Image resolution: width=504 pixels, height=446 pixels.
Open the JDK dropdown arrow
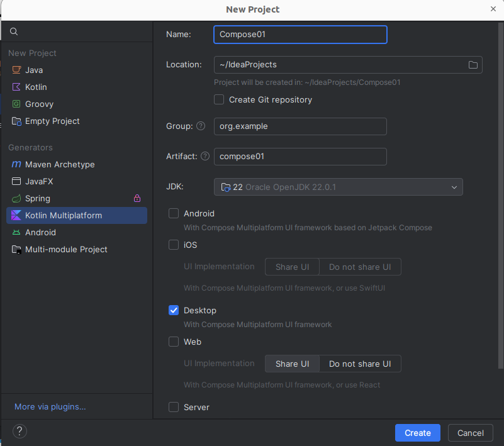pyautogui.click(x=454, y=187)
